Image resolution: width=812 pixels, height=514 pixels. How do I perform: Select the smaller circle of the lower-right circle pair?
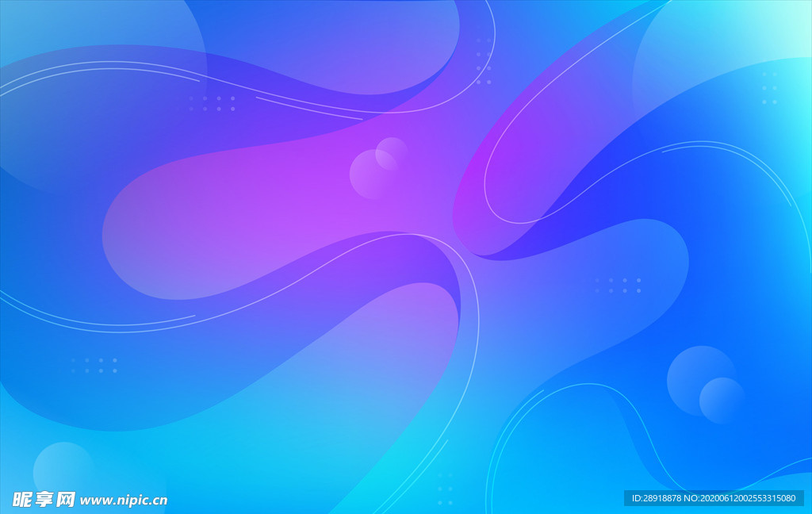tap(722, 401)
